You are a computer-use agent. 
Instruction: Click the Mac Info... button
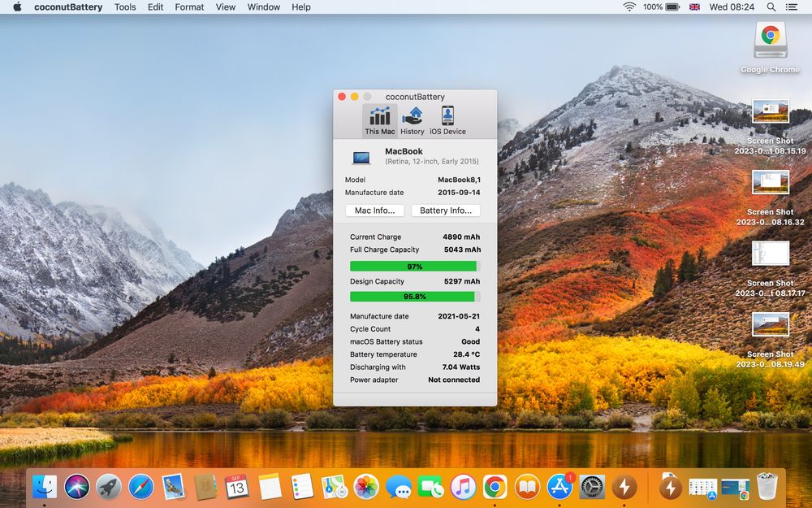click(374, 211)
